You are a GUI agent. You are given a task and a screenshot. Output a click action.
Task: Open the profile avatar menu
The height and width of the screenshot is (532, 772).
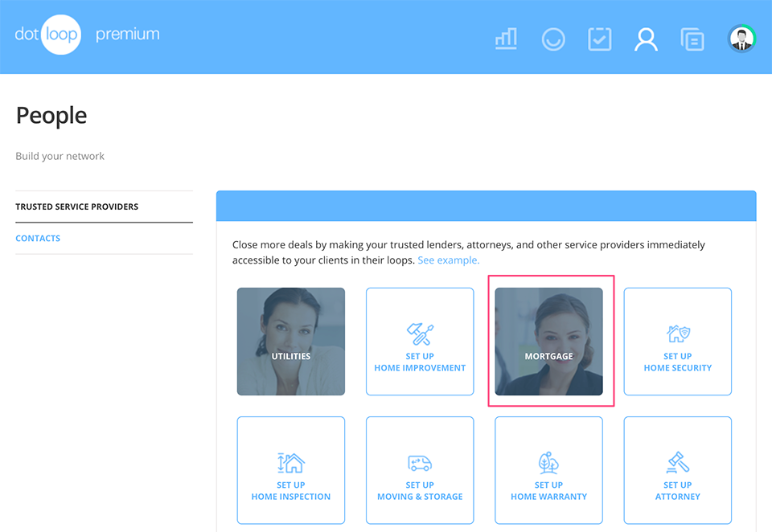(741, 39)
